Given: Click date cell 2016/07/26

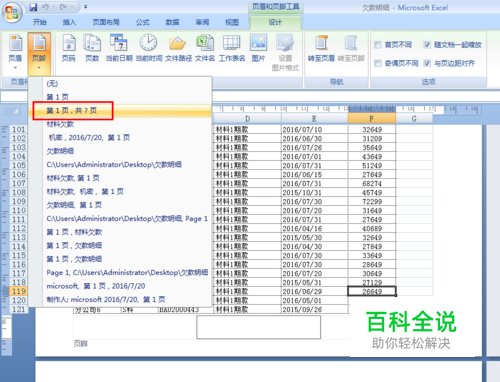Looking at the screenshot, I should [x=314, y=147].
